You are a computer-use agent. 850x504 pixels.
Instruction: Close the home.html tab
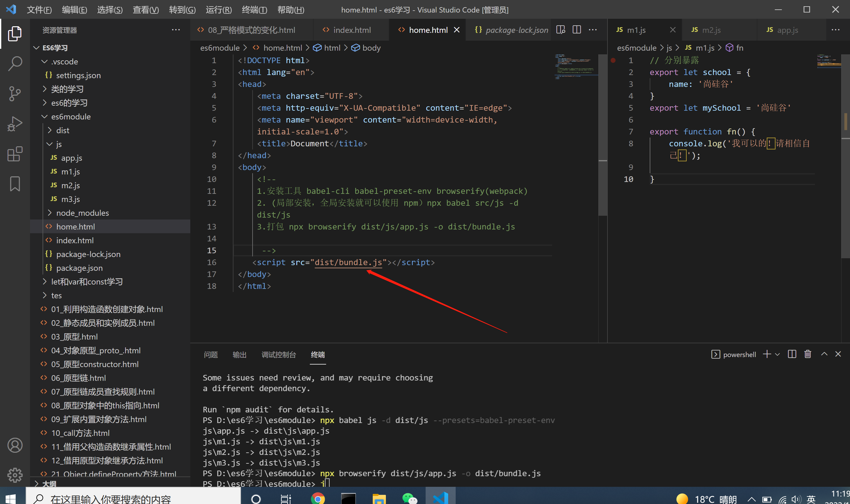click(x=457, y=30)
